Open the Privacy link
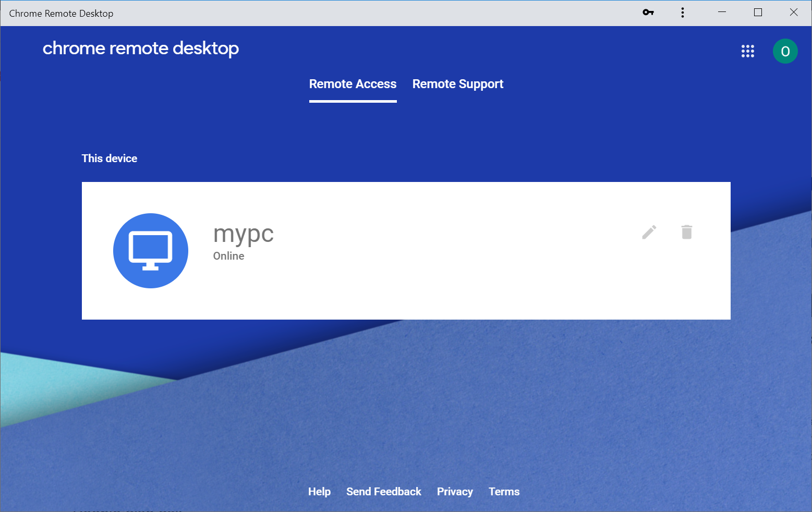This screenshot has height=512, width=812. 455,492
